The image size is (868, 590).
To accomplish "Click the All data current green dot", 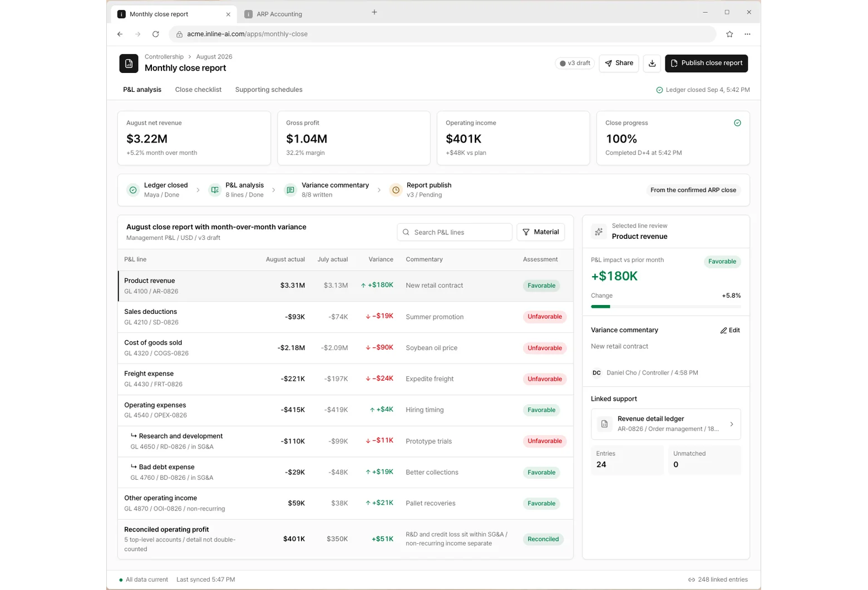I will [x=121, y=580].
